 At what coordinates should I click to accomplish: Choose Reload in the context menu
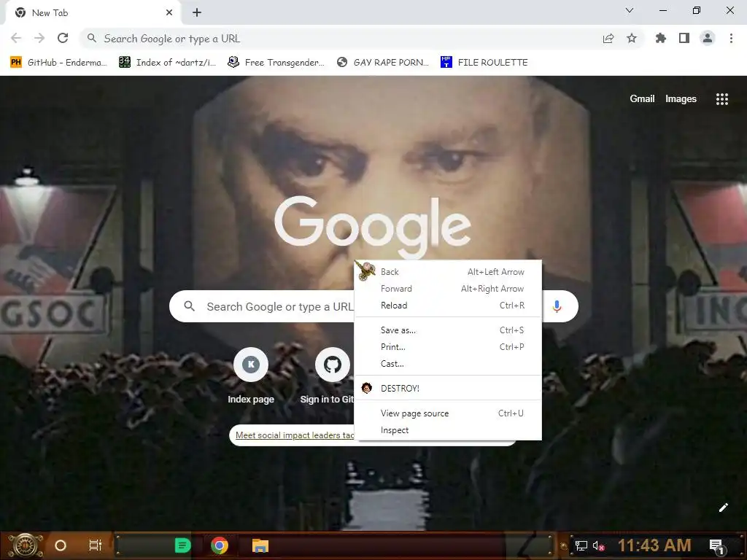448,306
